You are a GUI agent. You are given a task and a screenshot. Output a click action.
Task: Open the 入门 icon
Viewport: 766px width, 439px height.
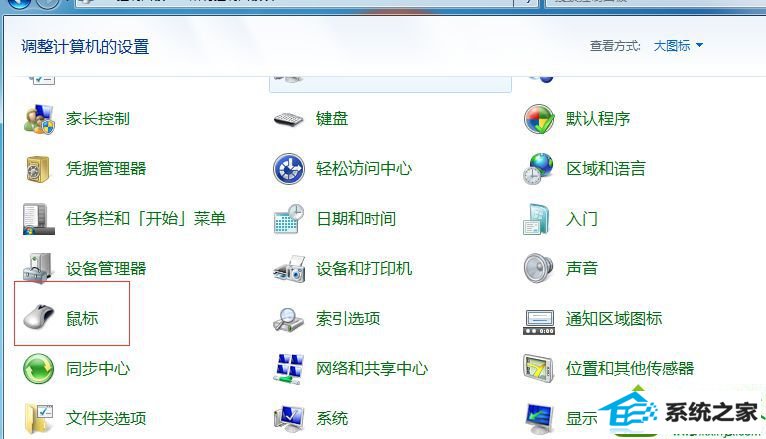click(x=537, y=219)
